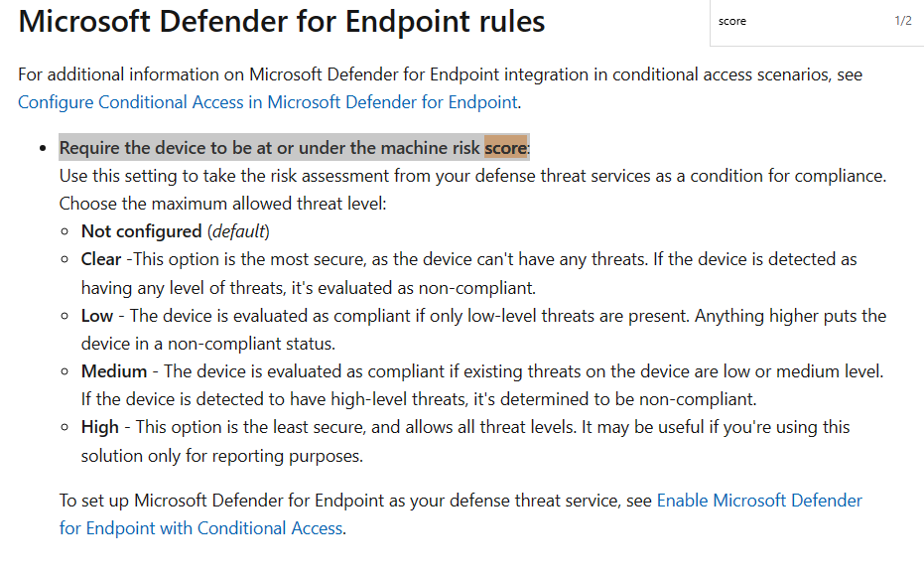Click the bold "High" threat level term
This screenshot has width=924, height=578.
pos(99,427)
